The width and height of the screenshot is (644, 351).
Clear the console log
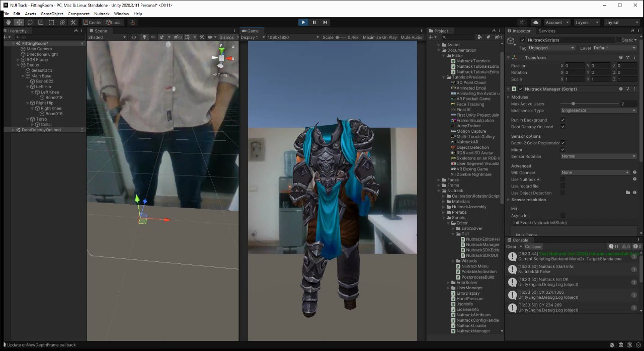coord(511,246)
